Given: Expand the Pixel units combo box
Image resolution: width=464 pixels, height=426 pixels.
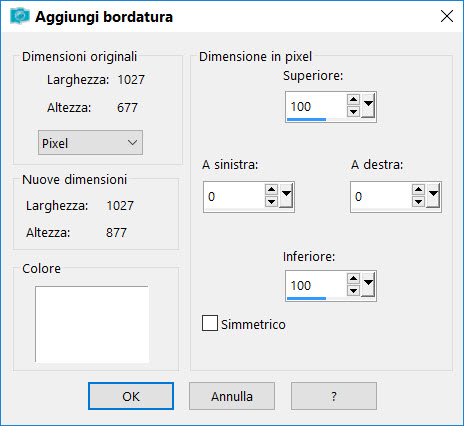Looking at the screenshot, I should [90, 143].
